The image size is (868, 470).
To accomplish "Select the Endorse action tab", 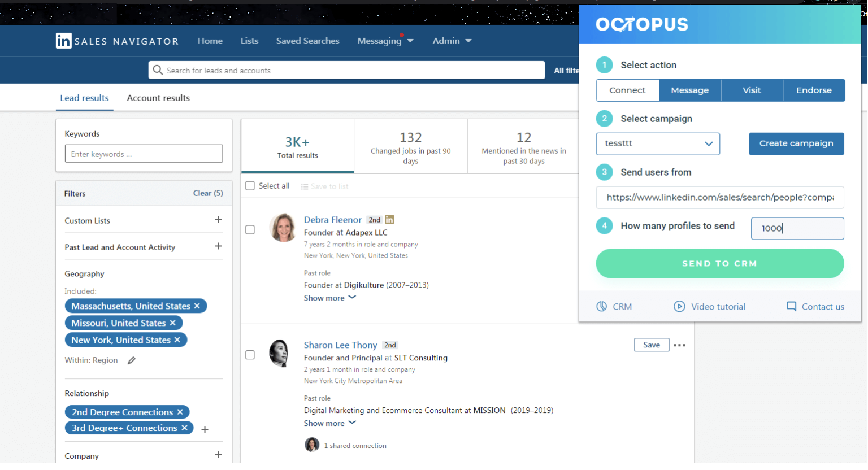I will tap(814, 90).
